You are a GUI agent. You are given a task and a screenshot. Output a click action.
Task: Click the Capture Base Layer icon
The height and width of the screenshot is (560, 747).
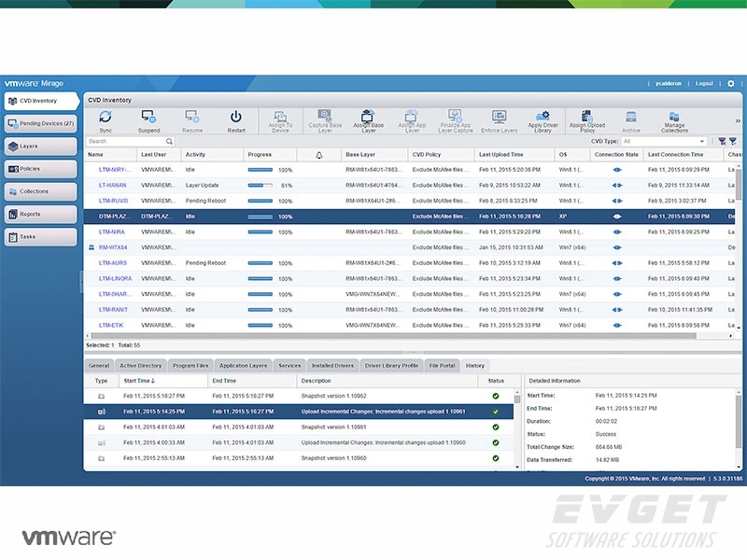point(324,115)
